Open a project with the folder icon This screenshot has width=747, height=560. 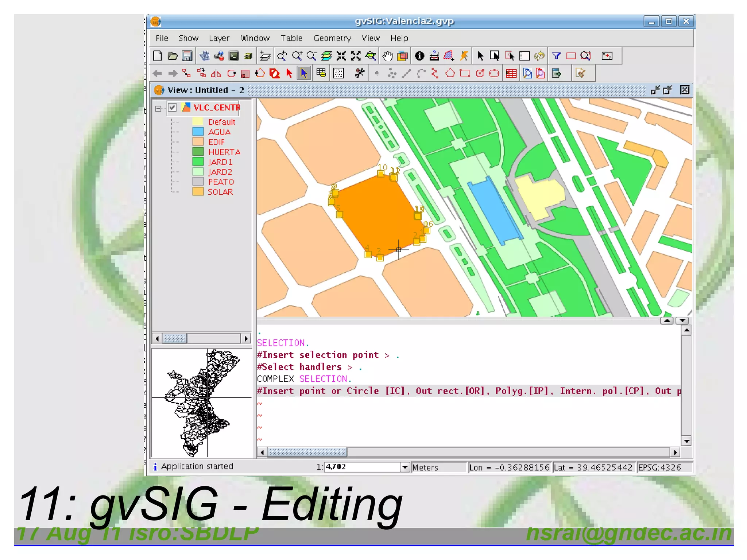[173, 56]
